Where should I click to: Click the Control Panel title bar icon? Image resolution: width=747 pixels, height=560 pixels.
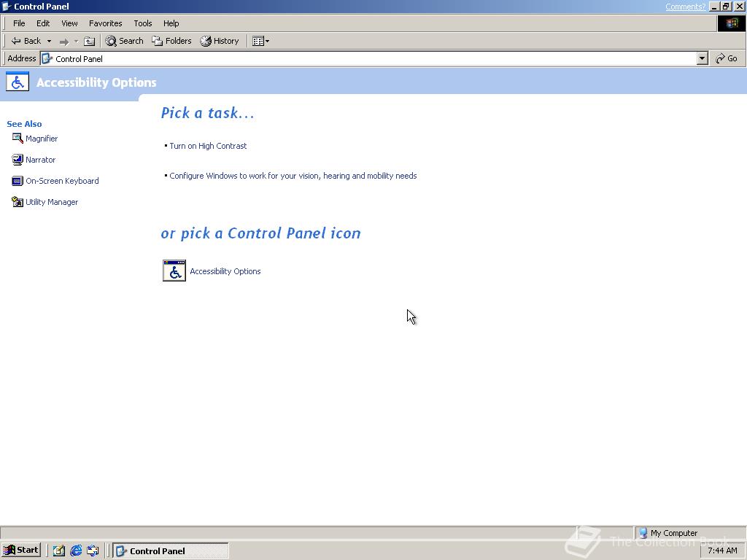coord(7,6)
